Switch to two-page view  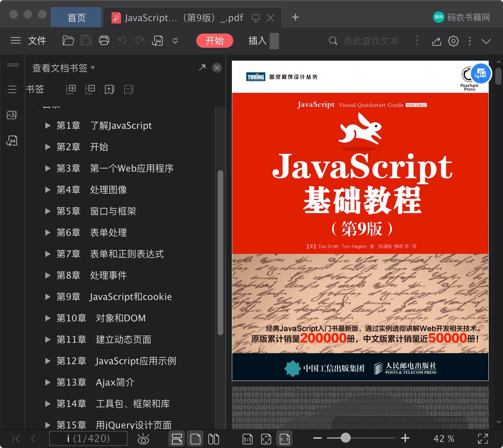click(x=214, y=439)
